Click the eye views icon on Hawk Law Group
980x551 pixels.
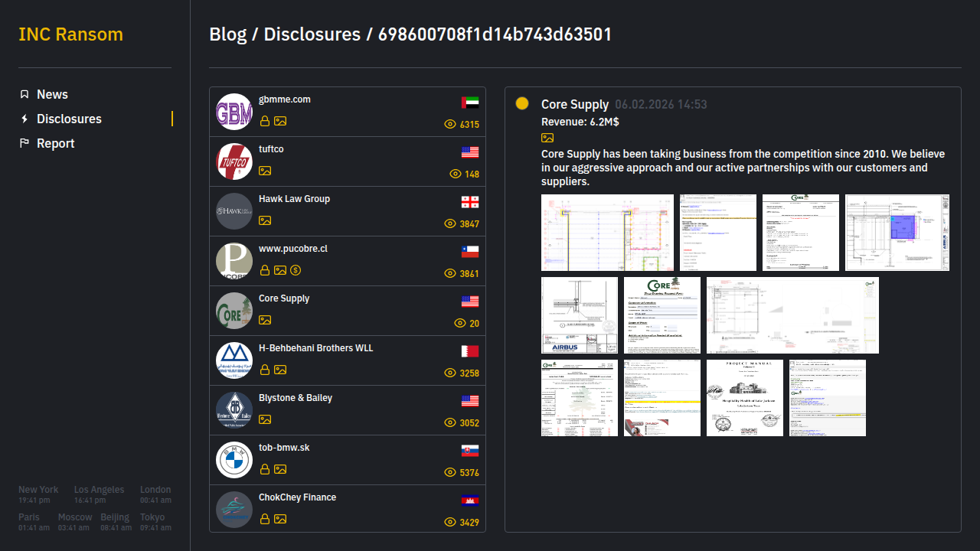(x=450, y=223)
